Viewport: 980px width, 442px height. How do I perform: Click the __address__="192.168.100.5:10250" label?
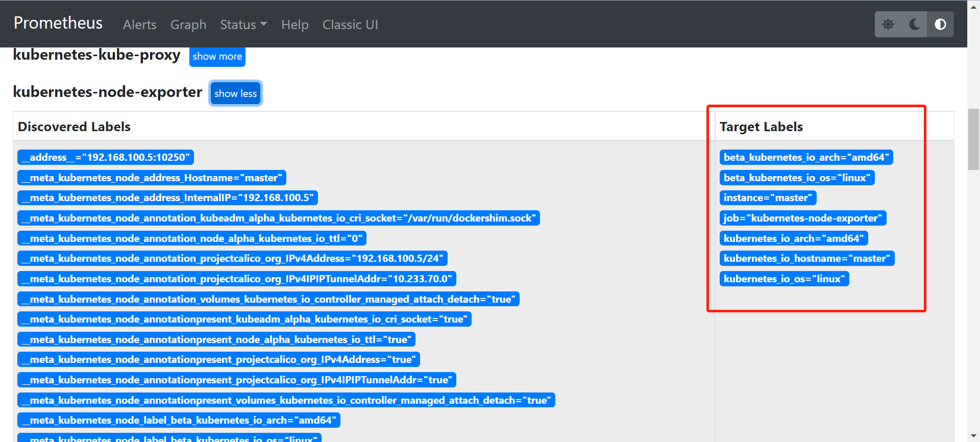(106, 157)
